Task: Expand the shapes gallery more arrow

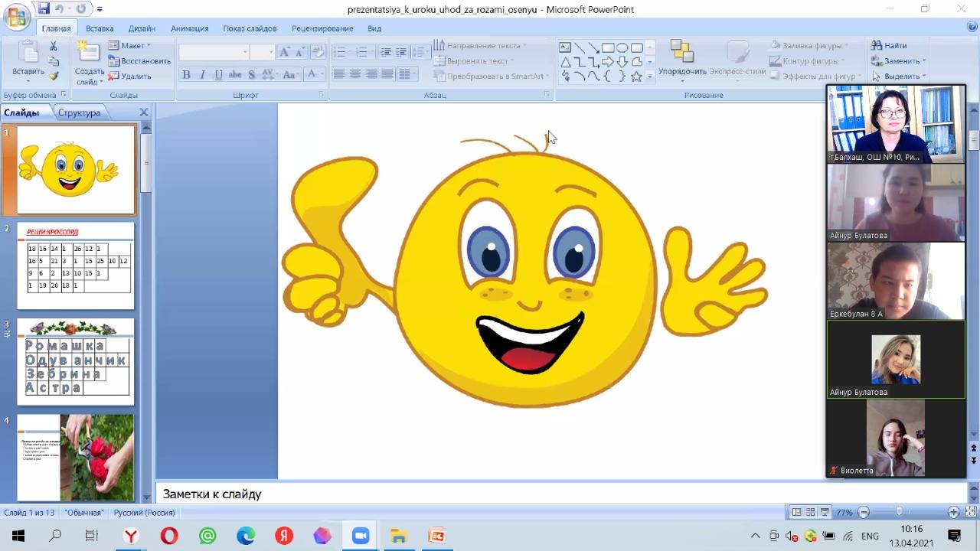Action: pos(650,77)
